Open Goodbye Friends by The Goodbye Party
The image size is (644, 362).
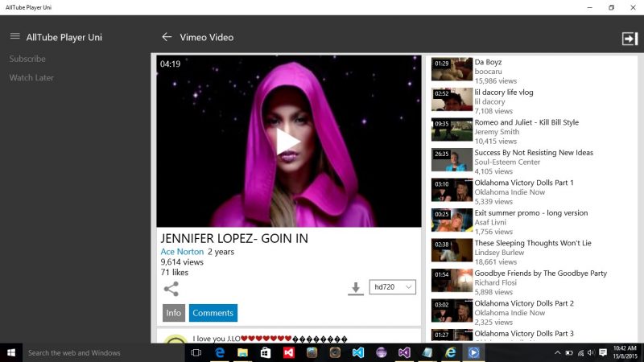(x=540, y=274)
